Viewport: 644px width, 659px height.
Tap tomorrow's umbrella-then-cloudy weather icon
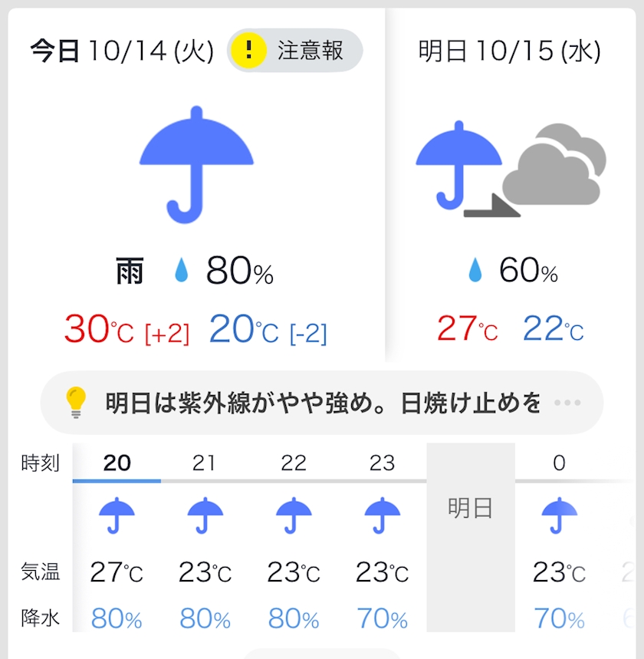511,169
